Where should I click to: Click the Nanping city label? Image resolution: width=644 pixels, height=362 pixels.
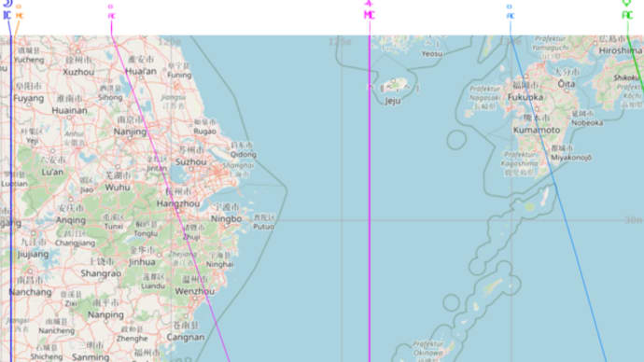(x=105, y=314)
